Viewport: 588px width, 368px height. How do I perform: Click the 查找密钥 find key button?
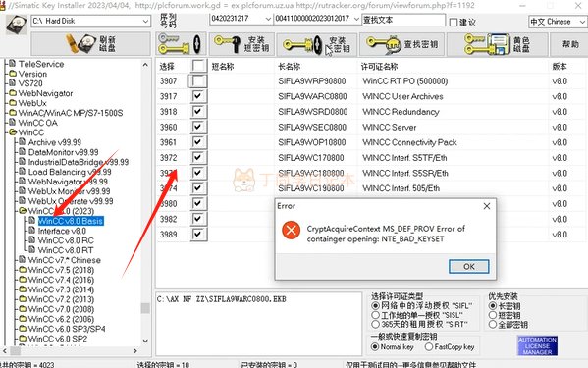click(401, 44)
